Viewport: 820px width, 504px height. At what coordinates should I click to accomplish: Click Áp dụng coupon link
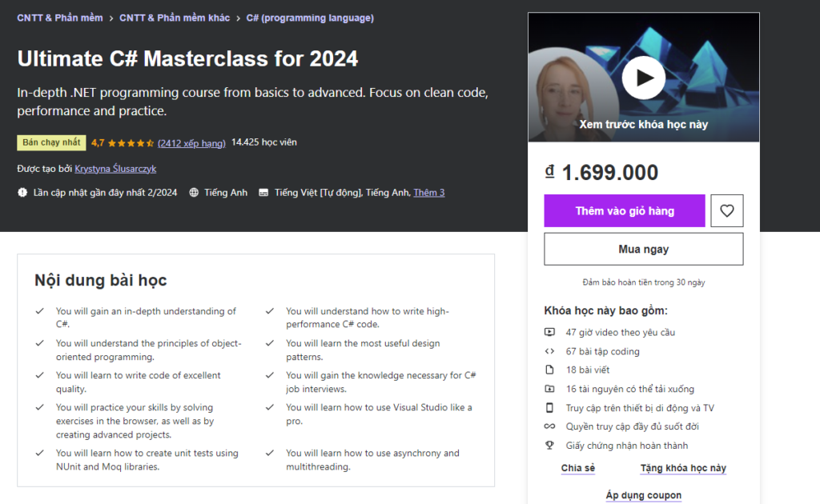(643, 495)
